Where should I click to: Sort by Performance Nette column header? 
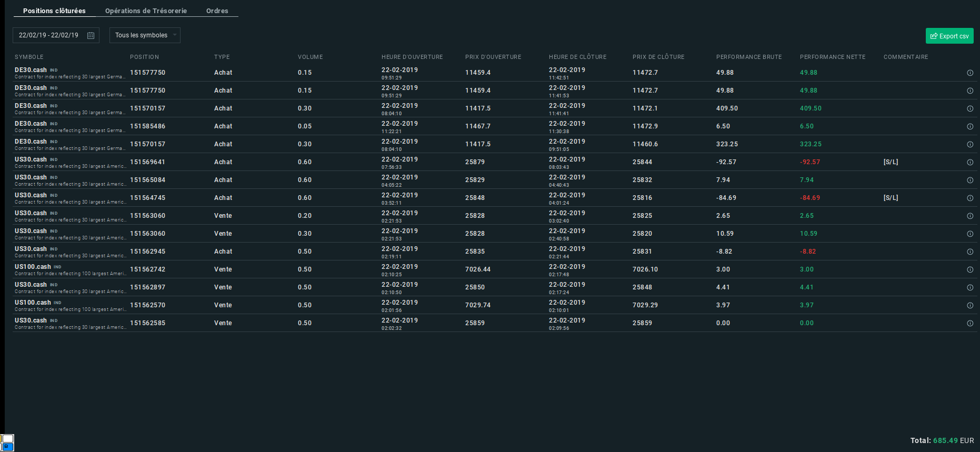pyautogui.click(x=833, y=57)
